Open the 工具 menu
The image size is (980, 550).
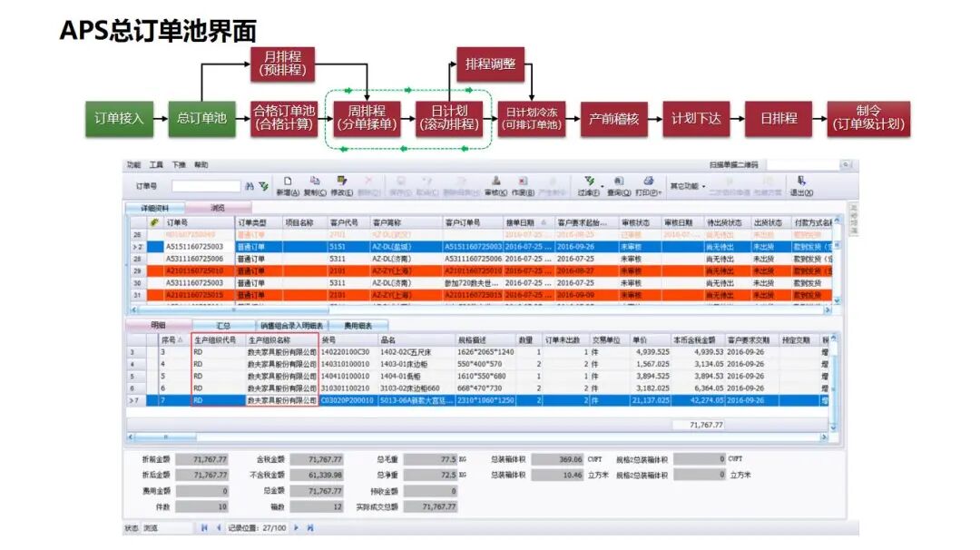156,165
